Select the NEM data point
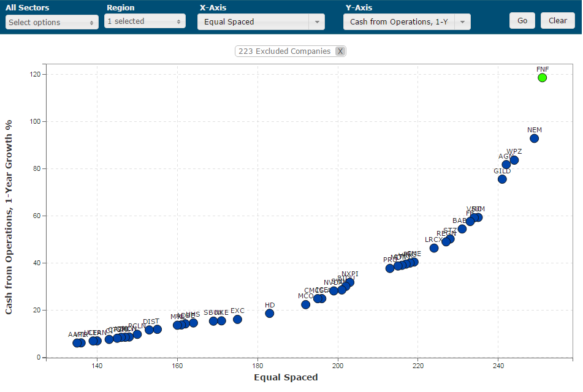This screenshot has width=583, height=392. (x=535, y=138)
